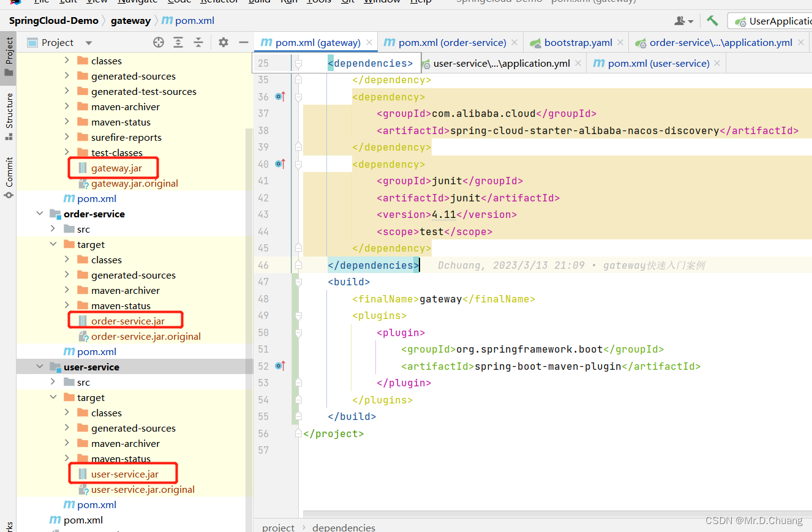Viewport: 812px width, 532px height.
Task: Select pom.xml below user-service target
Action: [90, 504]
